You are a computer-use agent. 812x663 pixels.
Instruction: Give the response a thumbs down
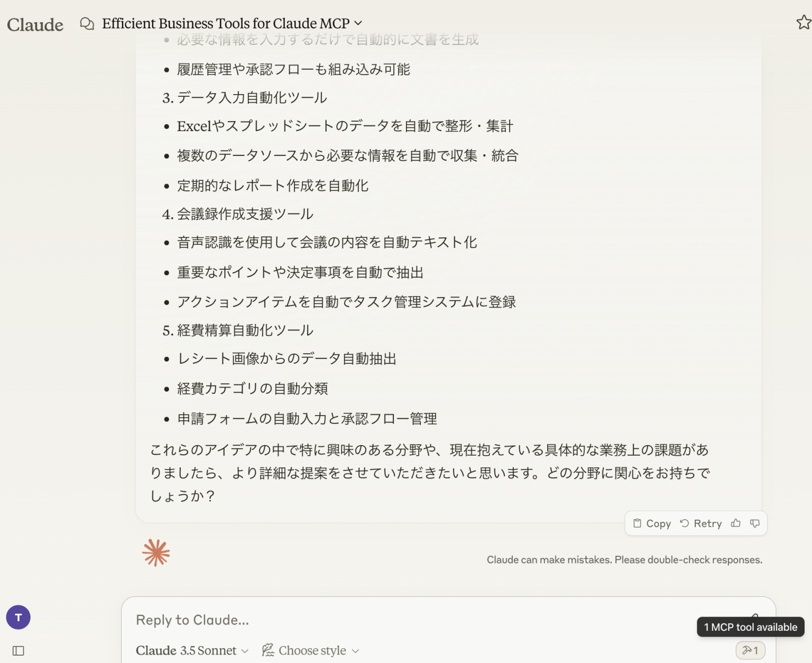pyautogui.click(x=755, y=523)
